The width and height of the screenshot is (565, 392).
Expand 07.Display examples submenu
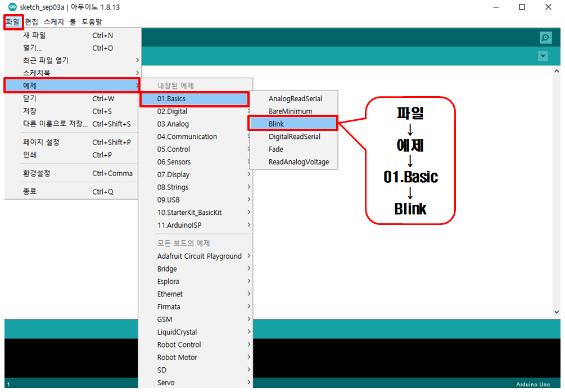(x=196, y=174)
